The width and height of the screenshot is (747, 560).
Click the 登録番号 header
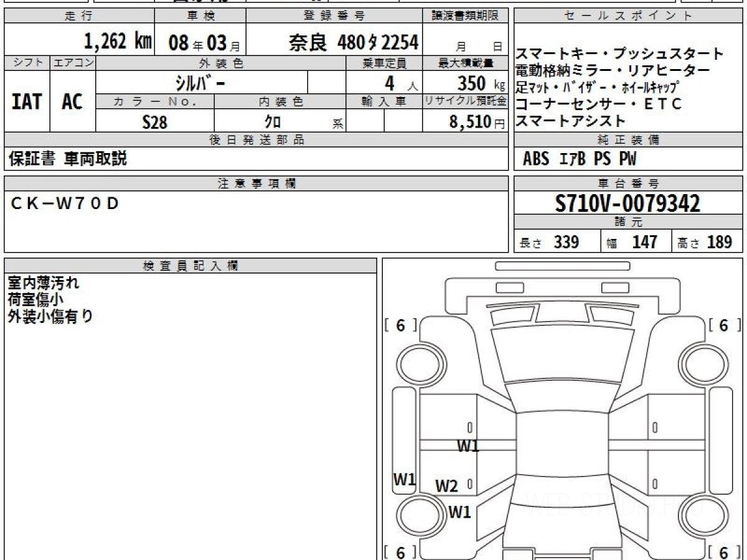tap(335, 16)
